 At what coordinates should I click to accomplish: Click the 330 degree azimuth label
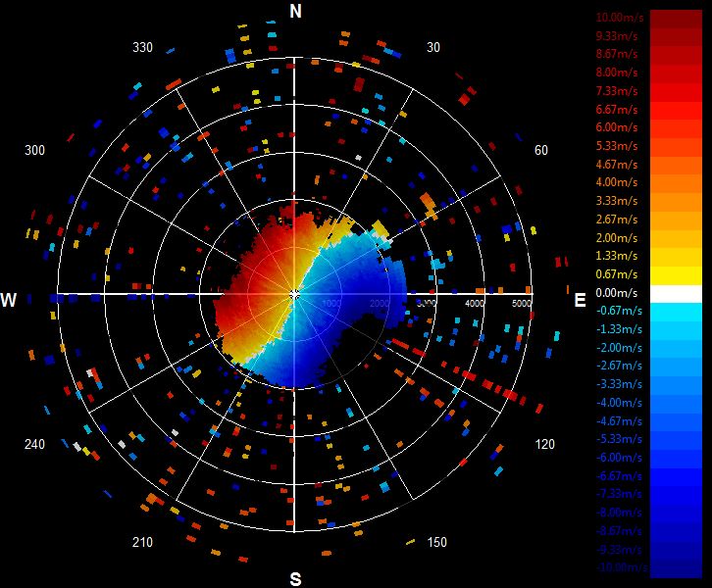[142, 47]
